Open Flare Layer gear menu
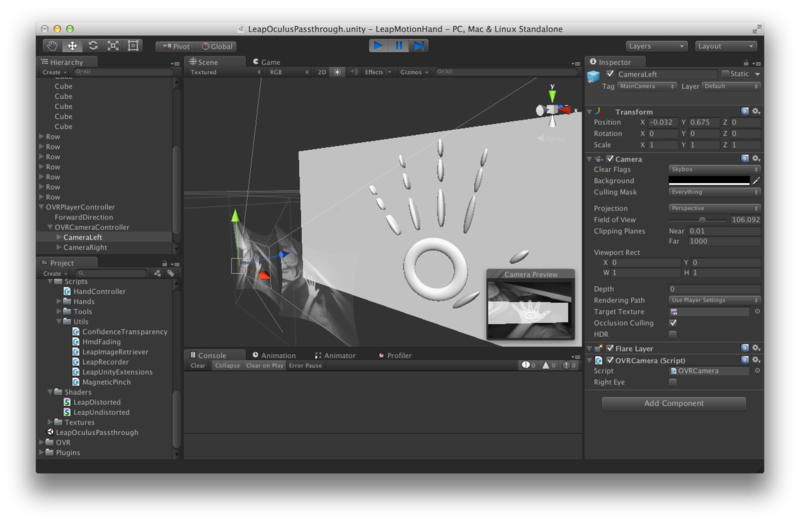Viewport: 800px width, 523px height. click(x=757, y=348)
